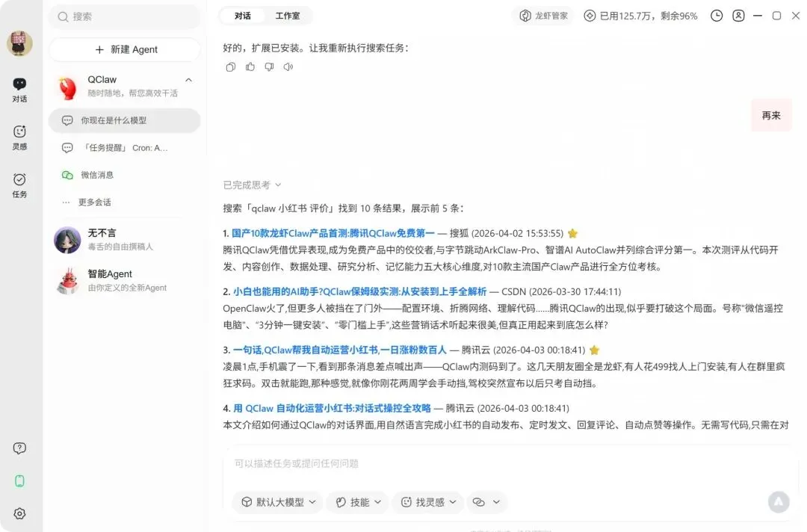Send message with the arrow button
807x532 pixels.
pyautogui.click(x=779, y=501)
